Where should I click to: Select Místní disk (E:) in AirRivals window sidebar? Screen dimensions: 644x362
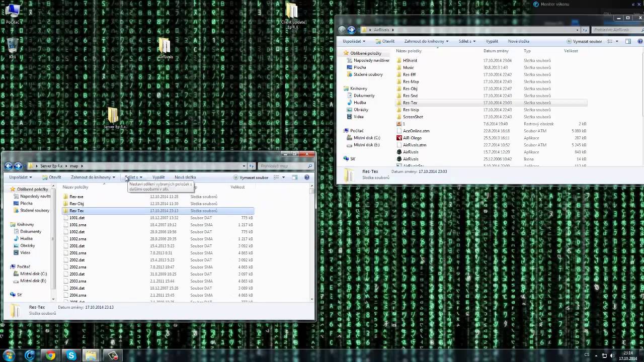tap(363, 145)
